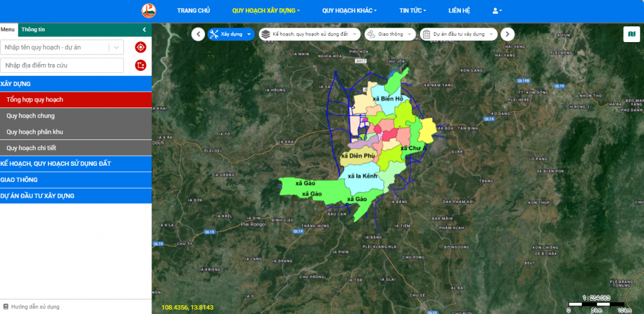Click the yellow eastern district polygon
The image size is (644, 314).
pos(427,130)
